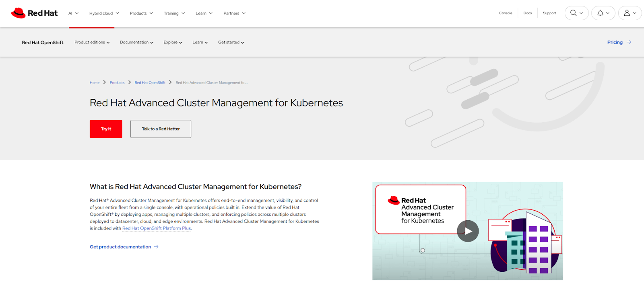
Task: Click the Try it button
Action: pyautogui.click(x=106, y=129)
